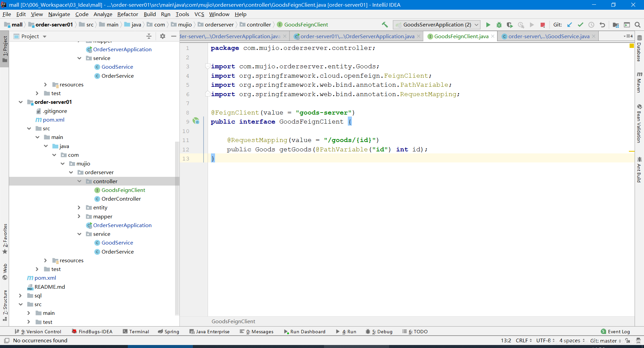Screen dimensions: 644x348
Task: Switch to order-server01 OrderServerApplication.java tab
Action: click(357, 36)
